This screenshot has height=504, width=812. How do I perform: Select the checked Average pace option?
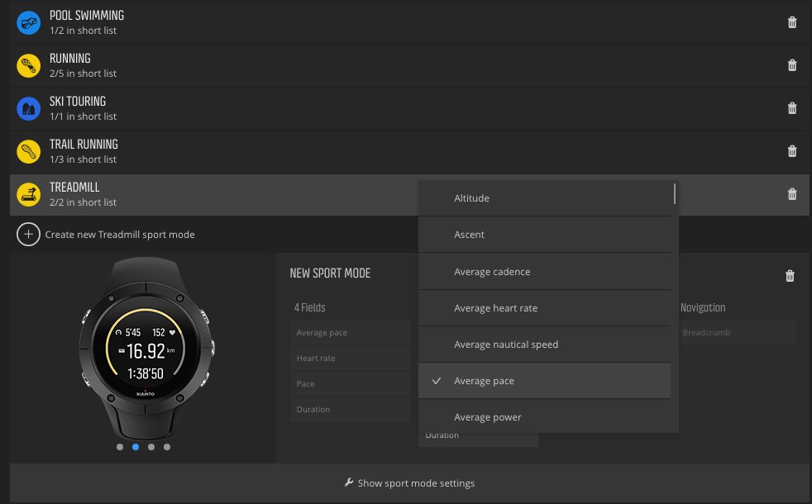pos(544,381)
